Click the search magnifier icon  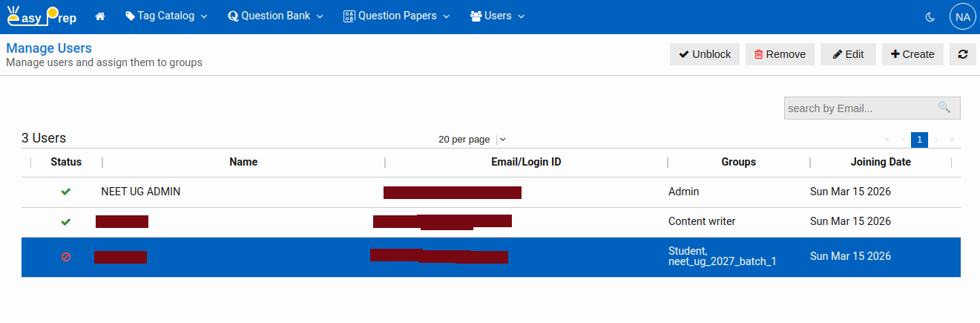944,108
